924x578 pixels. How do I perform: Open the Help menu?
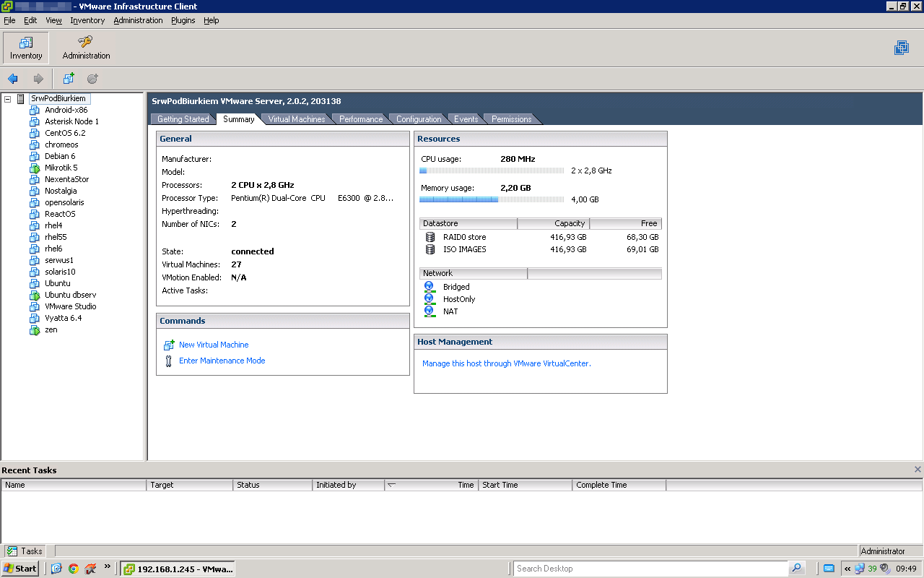(x=212, y=20)
